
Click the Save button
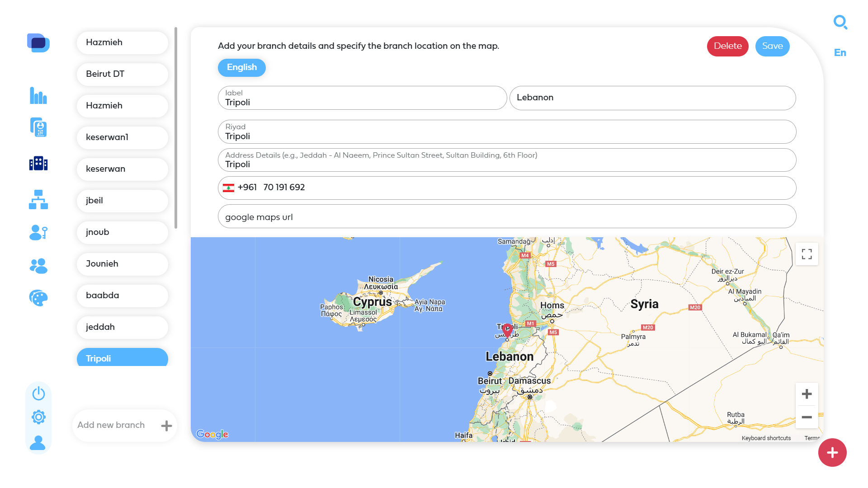773,46
